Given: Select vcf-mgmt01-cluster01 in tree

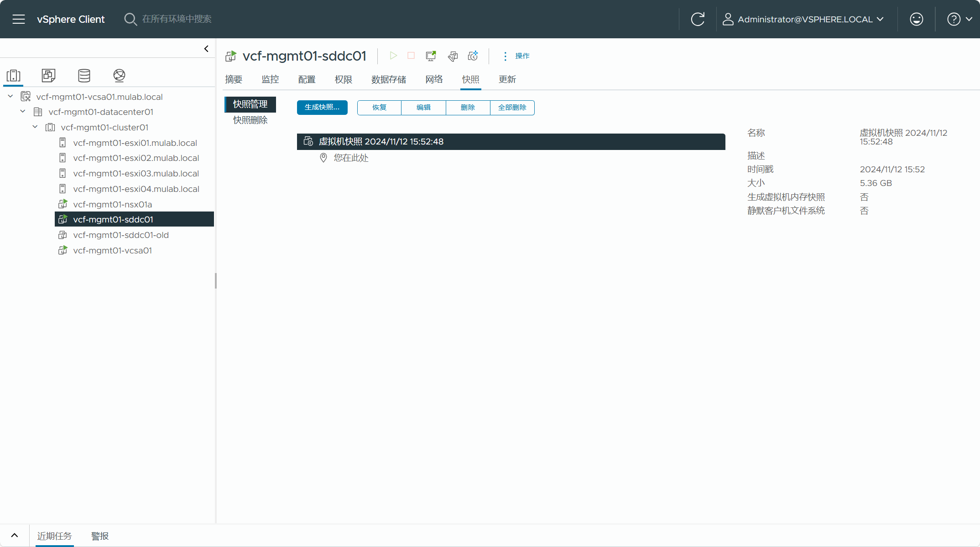Looking at the screenshot, I should [x=104, y=127].
